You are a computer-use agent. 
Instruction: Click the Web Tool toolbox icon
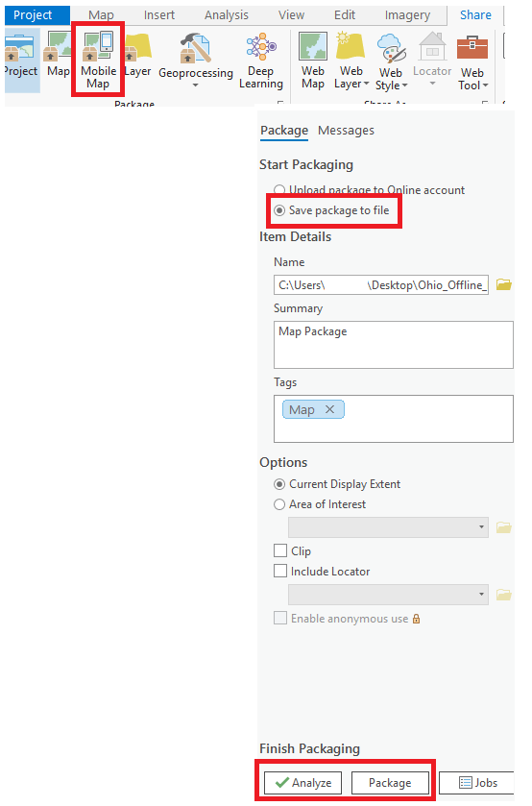(472, 47)
